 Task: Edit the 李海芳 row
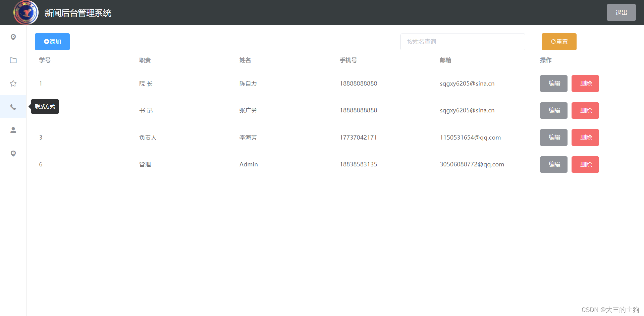point(554,138)
